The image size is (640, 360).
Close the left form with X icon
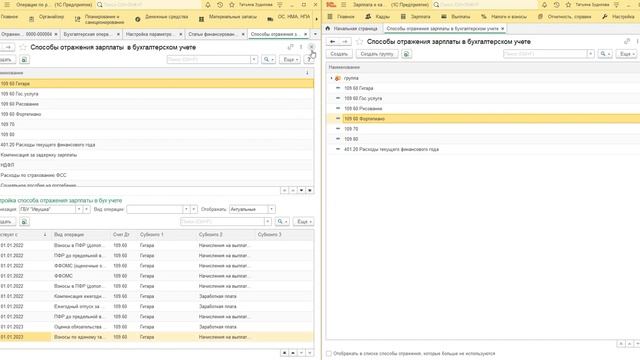pos(311,47)
